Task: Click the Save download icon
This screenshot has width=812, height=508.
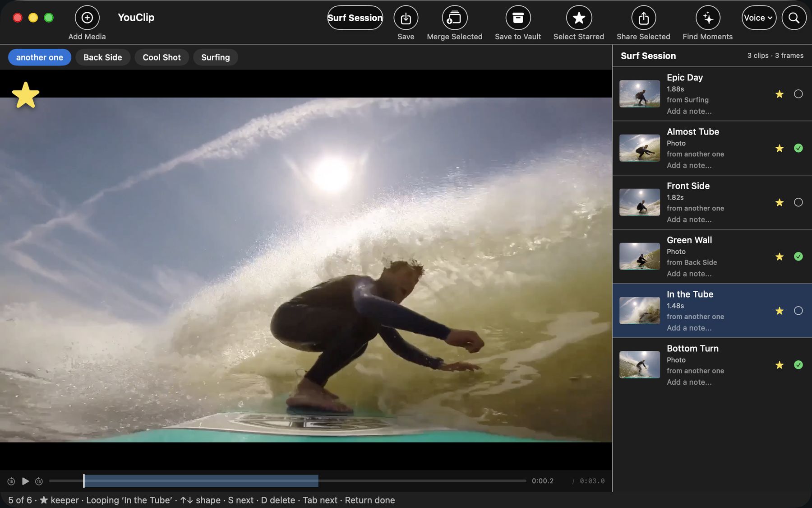Action: point(406,18)
